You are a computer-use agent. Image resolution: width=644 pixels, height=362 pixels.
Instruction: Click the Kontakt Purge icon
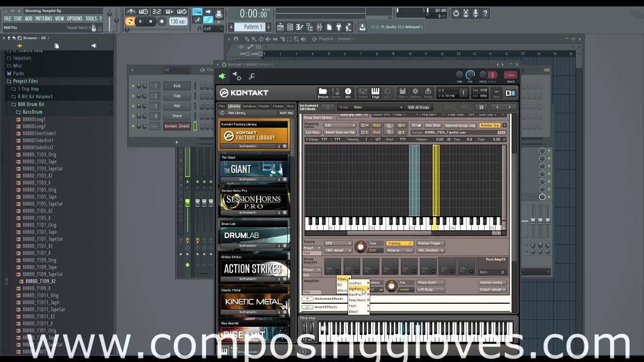(x=428, y=93)
